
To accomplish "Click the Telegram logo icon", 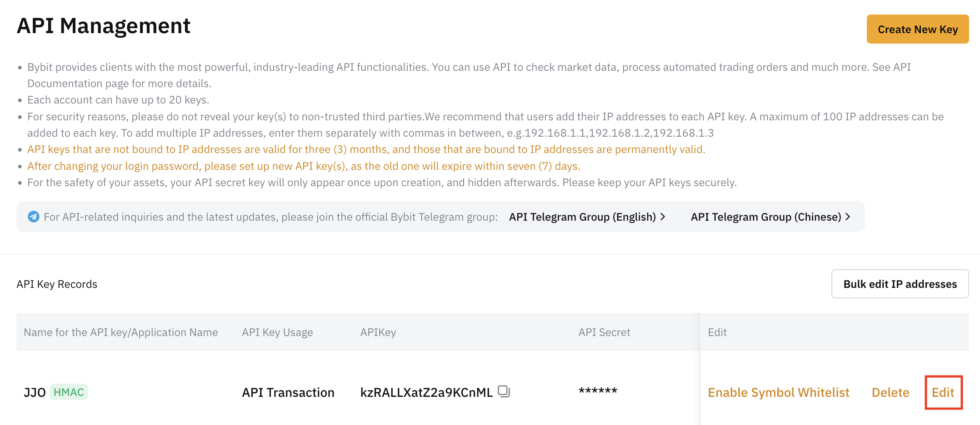I will tap(33, 217).
